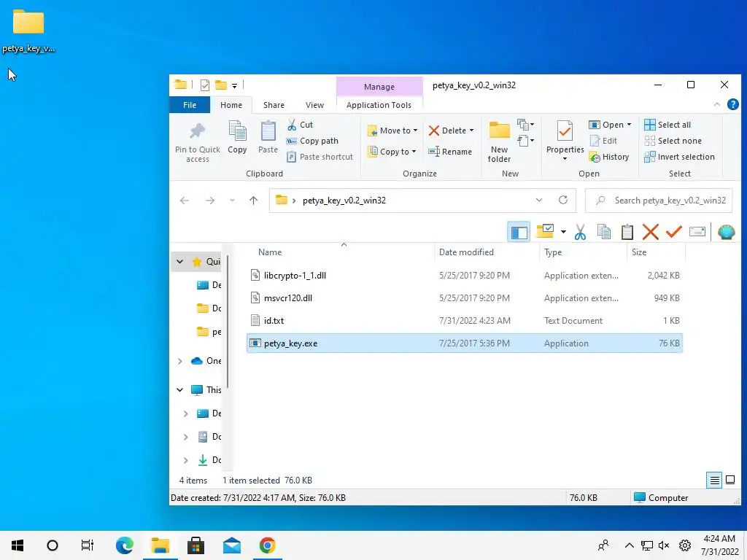Go up one folder level
This screenshot has height=560, width=747.
[253, 201]
